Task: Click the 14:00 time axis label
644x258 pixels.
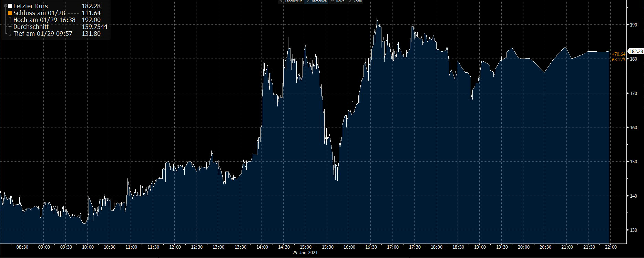Action: (x=262, y=247)
